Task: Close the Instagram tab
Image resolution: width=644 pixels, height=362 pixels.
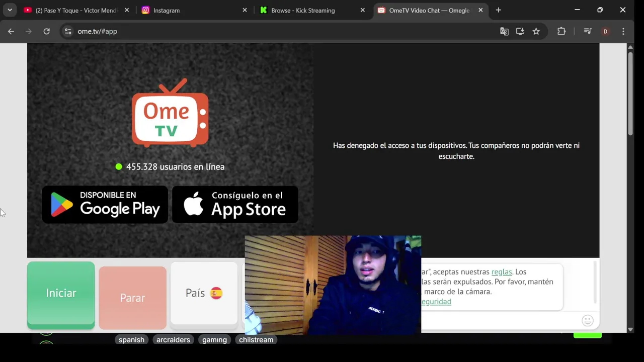Action: pyautogui.click(x=245, y=10)
